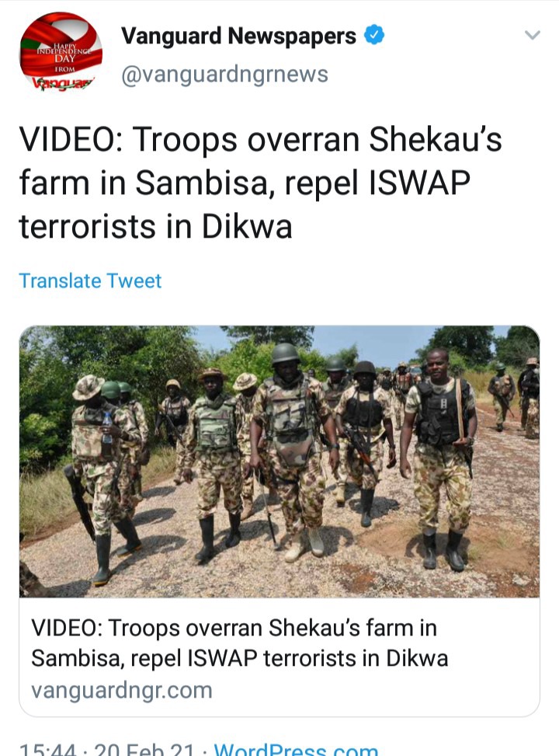559x756 pixels.
Task: Click the Vanguard wordmark in the avatar
Action: [x=61, y=83]
